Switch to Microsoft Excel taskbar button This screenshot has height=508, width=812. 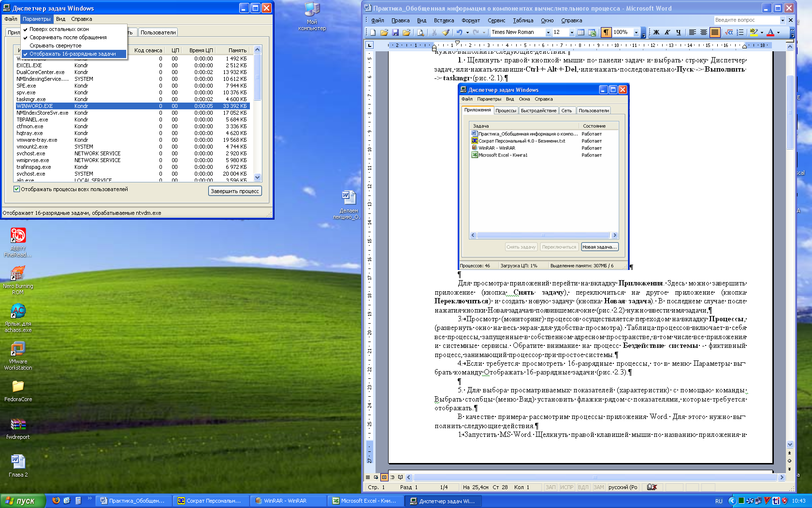point(365,501)
